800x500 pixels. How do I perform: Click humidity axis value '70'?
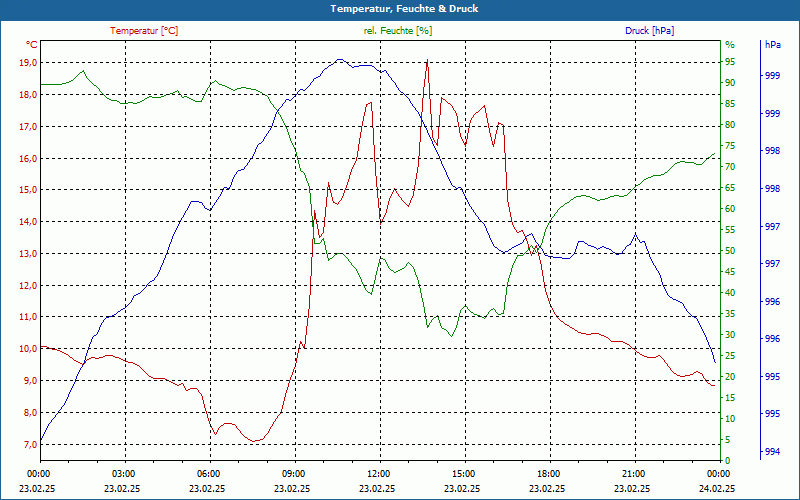(730, 167)
